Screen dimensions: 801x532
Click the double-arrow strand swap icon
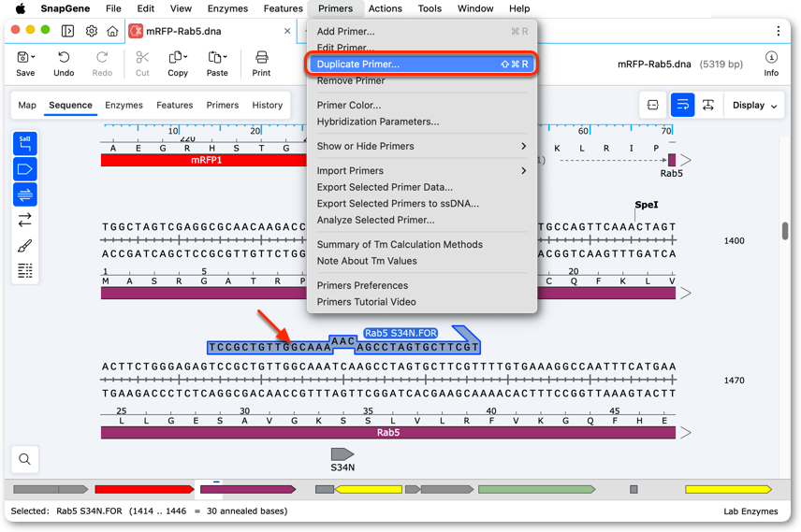25,220
